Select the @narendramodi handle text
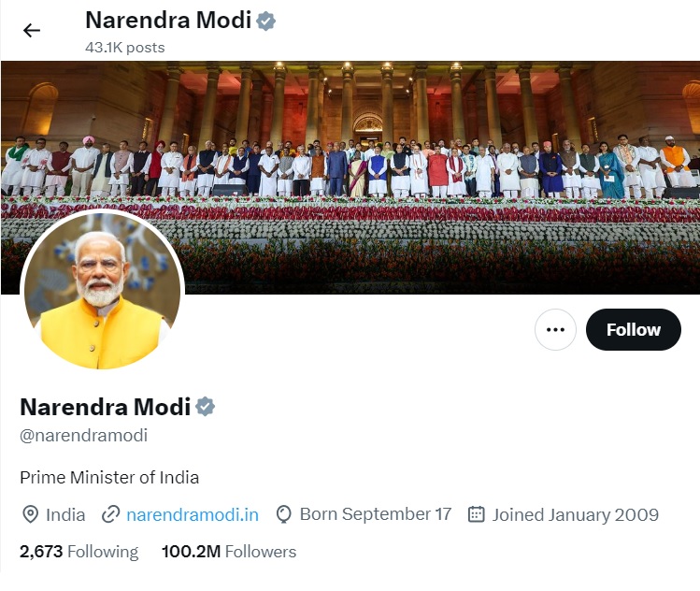Viewport: 700px width, 591px height. tap(83, 436)
